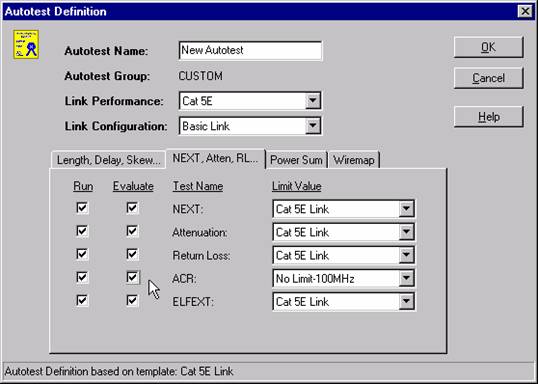Screen dimensions: 538x384
Task: Click the ELFEXT test name label
Action: point(193,302)
